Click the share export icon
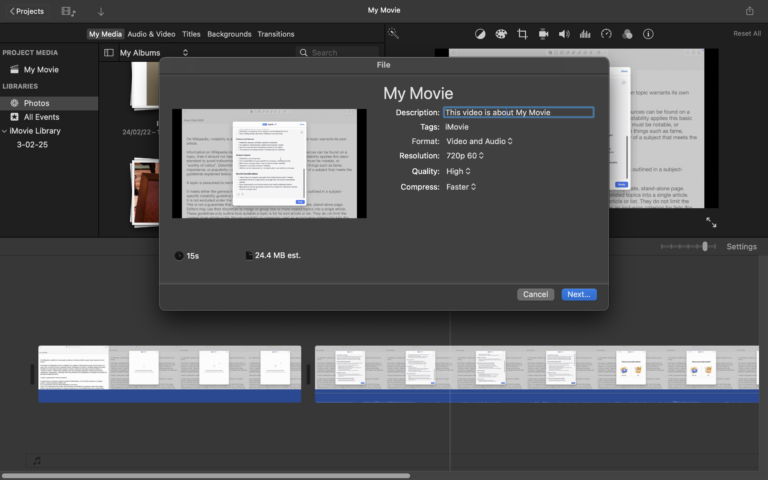 pyautogui.click(x=750, y=11)
